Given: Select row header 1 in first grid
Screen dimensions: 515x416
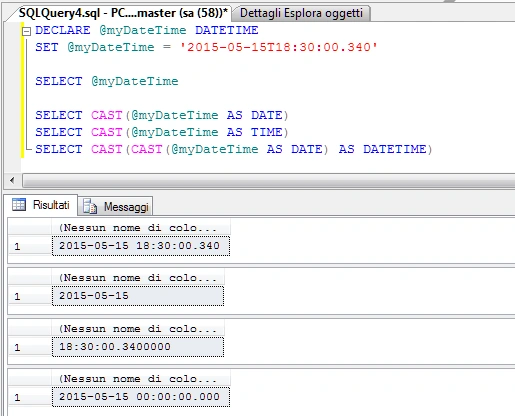Looking at the screenshot, I should point(30,246).
